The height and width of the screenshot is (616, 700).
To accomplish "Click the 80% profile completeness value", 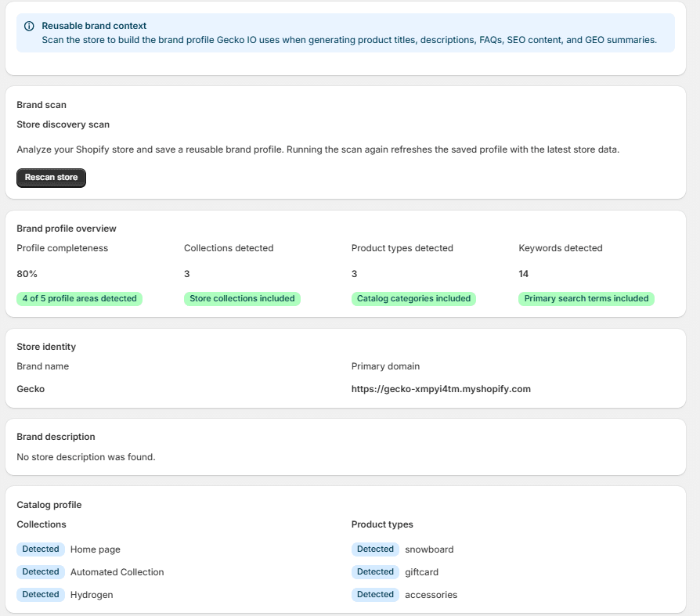I will [27, 274].
